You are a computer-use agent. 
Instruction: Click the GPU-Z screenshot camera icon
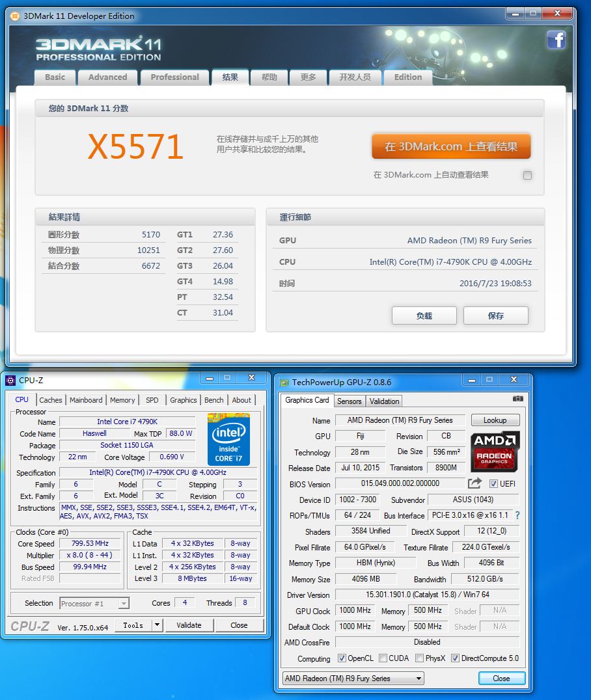517,399
